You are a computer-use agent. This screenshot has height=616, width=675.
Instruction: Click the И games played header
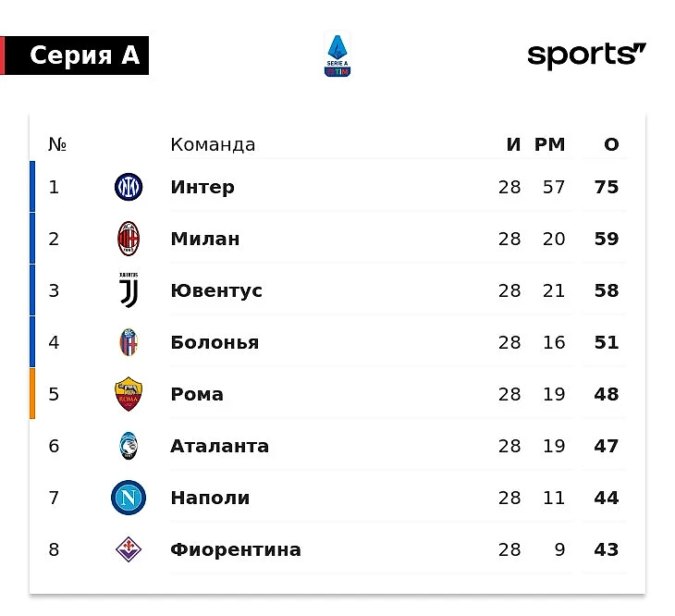[x=513, y=144]
